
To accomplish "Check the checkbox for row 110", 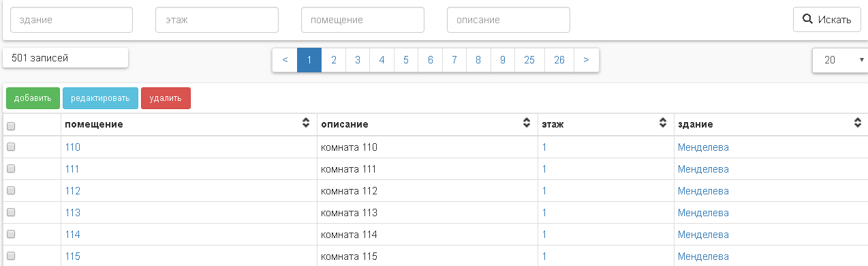I will pyautogui.click(x=11, y=147).
